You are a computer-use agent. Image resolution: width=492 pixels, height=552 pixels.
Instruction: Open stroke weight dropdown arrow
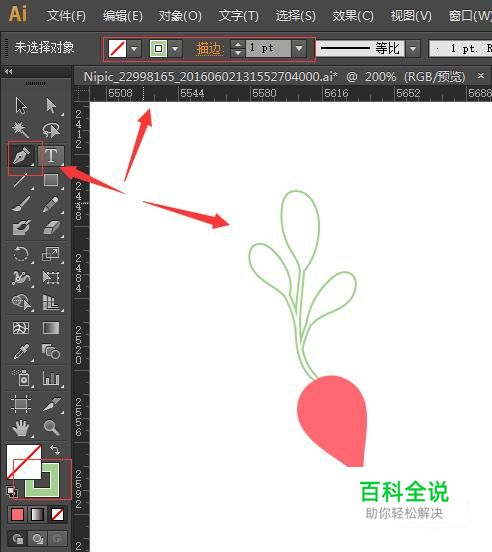coord(299,48)
